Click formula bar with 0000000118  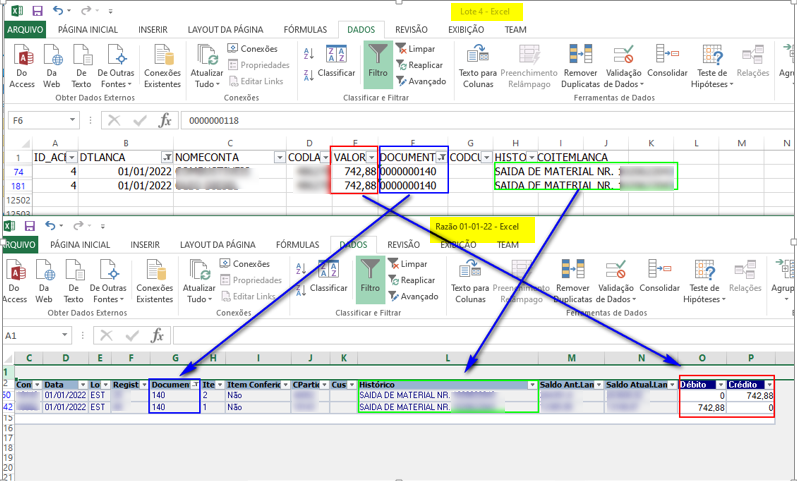[488, 121]
